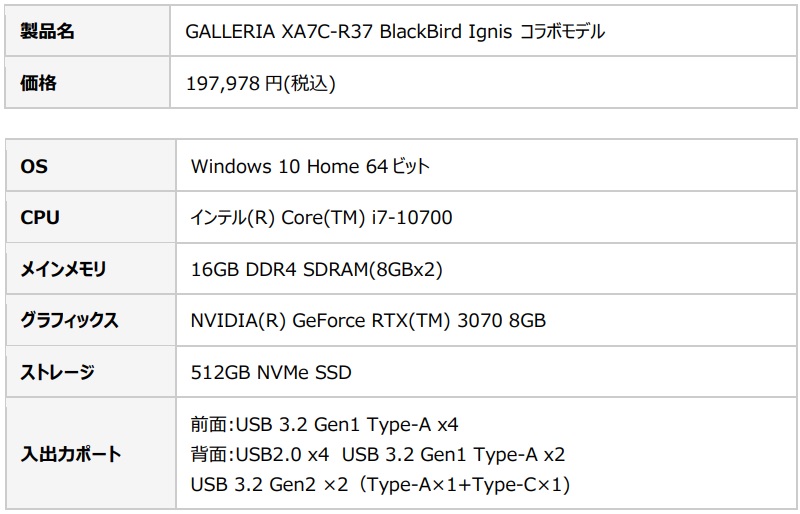
Task: Click the USB 3.2 Gen1 Type-A x2 text
Action: pyautogui.click(x=453, y=454)
